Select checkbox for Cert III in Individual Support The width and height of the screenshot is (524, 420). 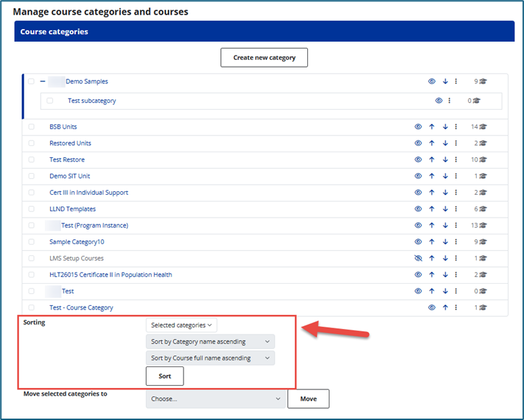coord(31,193)
